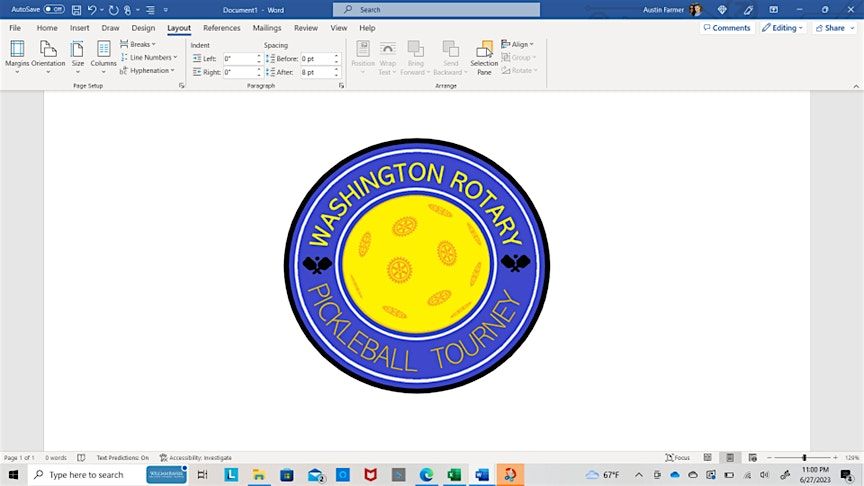Open Excel from the taskbar
This screenshot has height=486, width=864.
(x=454, y=474)
